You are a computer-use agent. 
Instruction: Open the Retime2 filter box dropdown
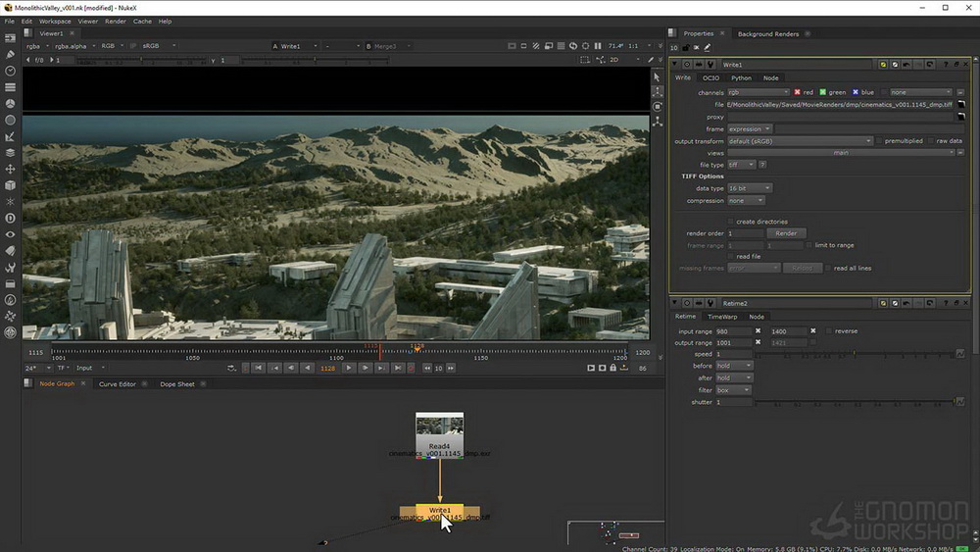[x=732, y=390]
